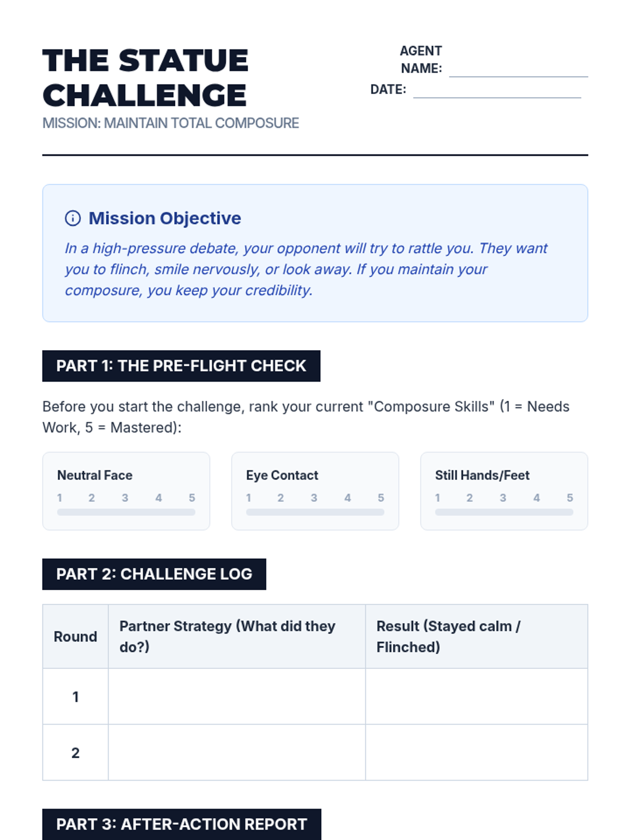
Task: Click the Mission Objective info icon
Action: point(72,218)
